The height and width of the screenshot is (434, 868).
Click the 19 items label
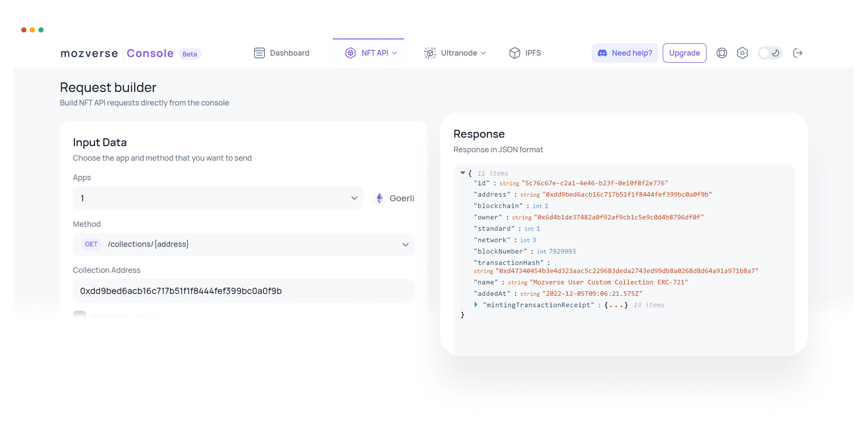pyautogui.click(x=649, y=305)
